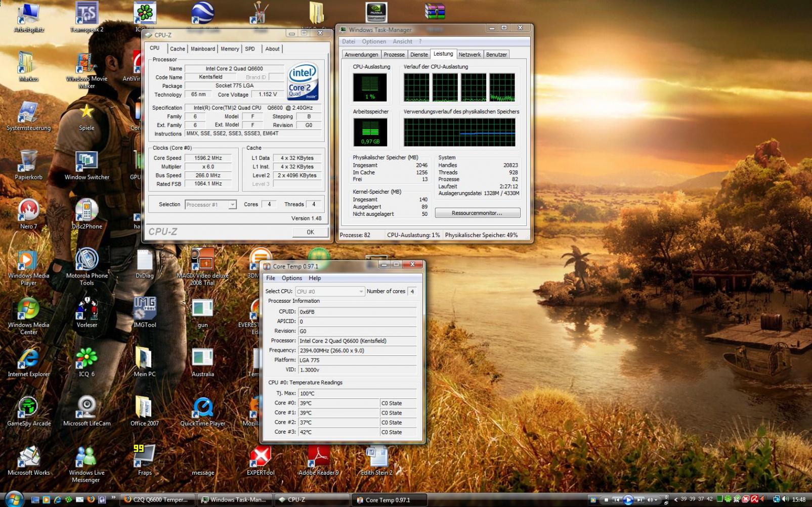This screenshot has height=507, width=812.
Task: Expand the quick launch overflow chevron
Action: tap(113, 498)
